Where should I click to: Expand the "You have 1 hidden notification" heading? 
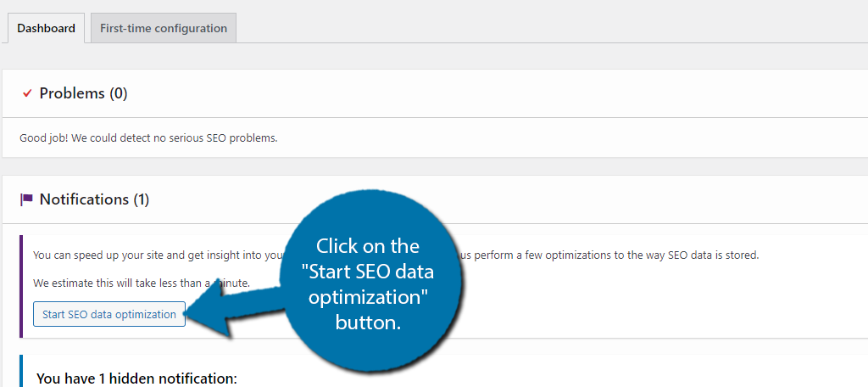point(136,379)
